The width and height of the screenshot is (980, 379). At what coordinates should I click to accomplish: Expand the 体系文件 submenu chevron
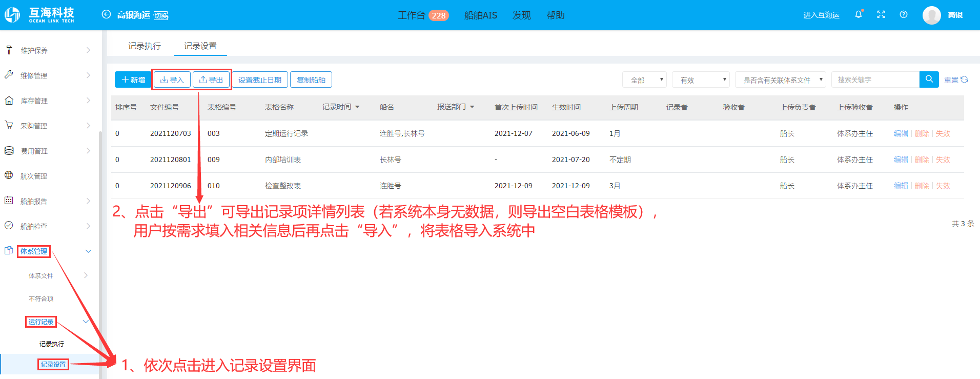tap(86, 275)
